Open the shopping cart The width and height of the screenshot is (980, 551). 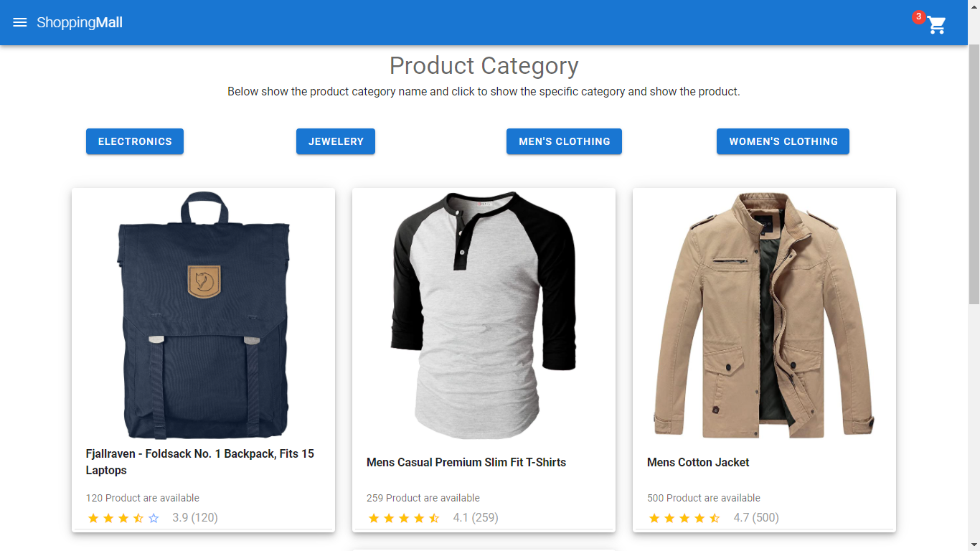(x=936, y=25)
